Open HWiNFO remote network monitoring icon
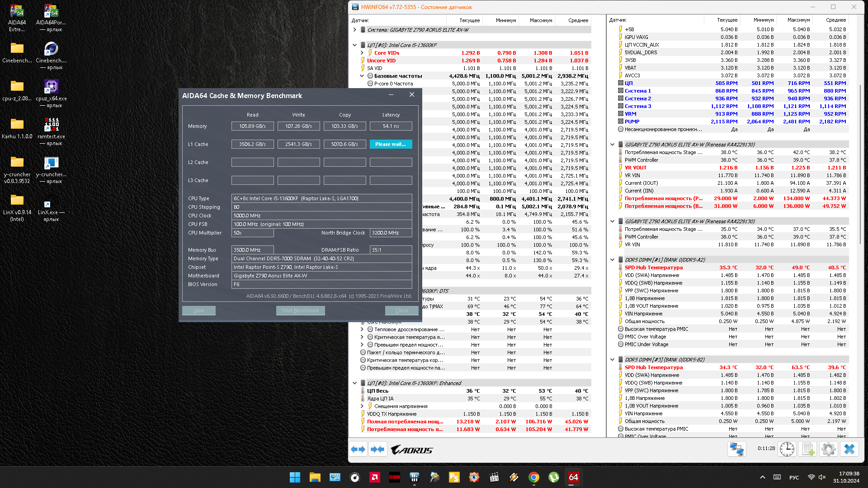The height and width of the screenshot is (488, 868). point(736,449)
